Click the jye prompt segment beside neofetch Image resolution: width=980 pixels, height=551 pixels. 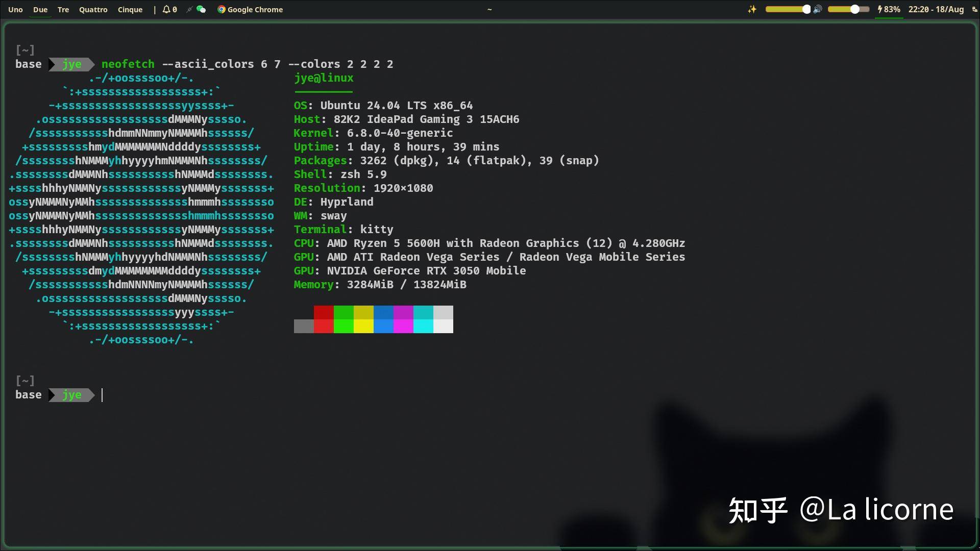click(71, 64)
